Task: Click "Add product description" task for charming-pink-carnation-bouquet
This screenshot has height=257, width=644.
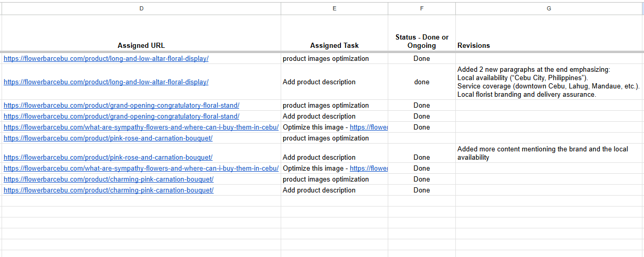Action: 319,190
